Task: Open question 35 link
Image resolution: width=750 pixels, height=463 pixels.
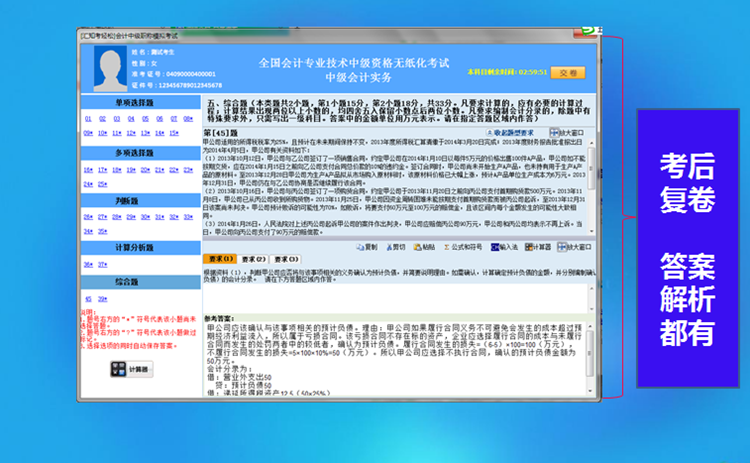Action: (x=103, y=231)
